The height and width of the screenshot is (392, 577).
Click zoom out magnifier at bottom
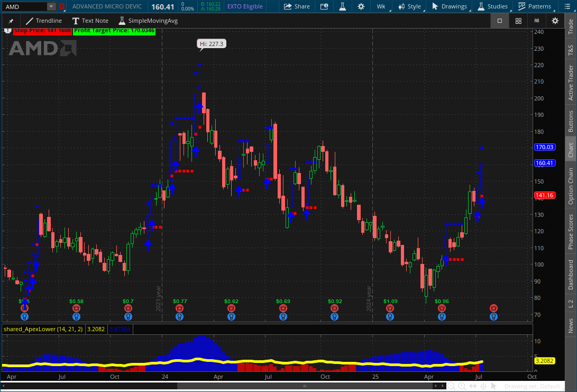(451, 386)
